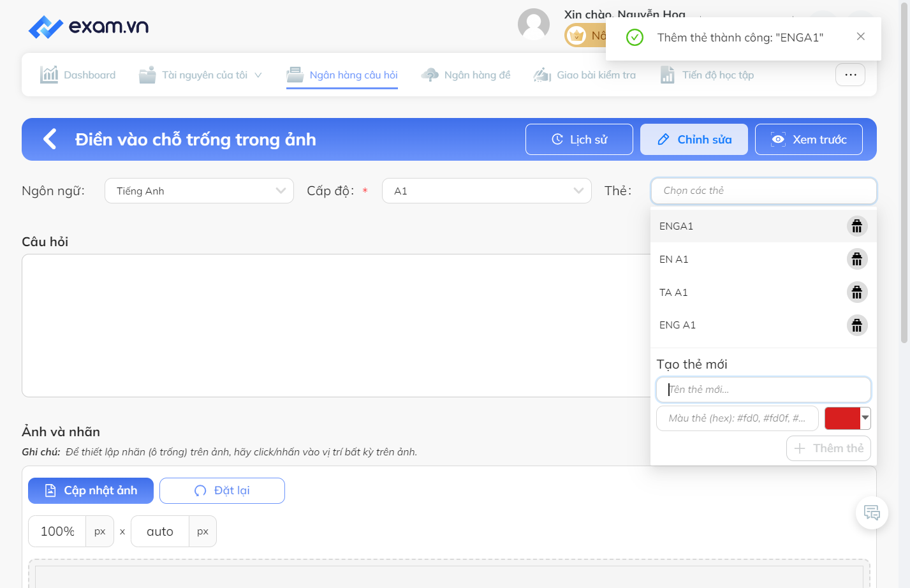This screenshot has height=588, width=910.
Task: Go to Ngân hàng đề tab
Action: tap(466, 75)
